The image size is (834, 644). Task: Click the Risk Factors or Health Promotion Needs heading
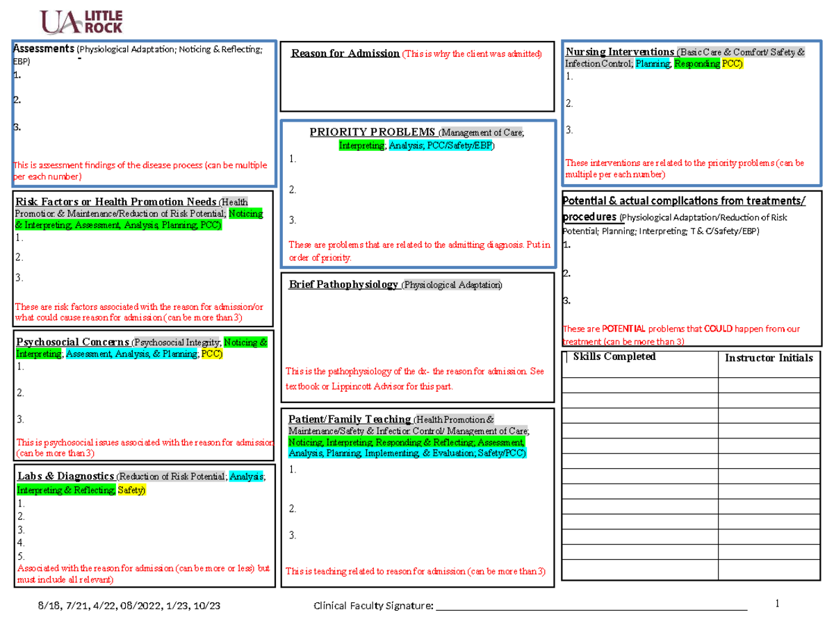click(115, 201)
